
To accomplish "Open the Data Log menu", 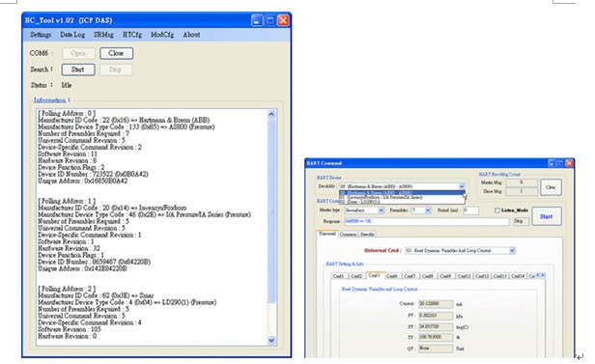I will (72, 35).
